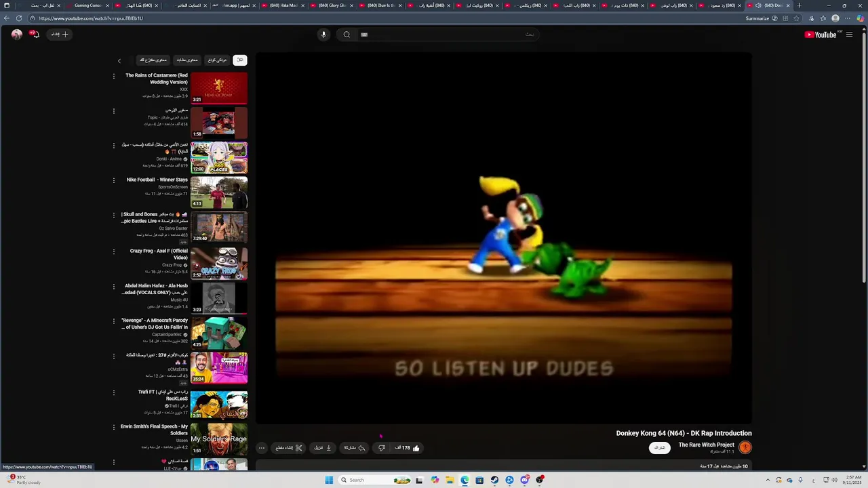The image size is (868, 488).
Task: Subscribe to The Rare Witch Project
Action: 659,448
